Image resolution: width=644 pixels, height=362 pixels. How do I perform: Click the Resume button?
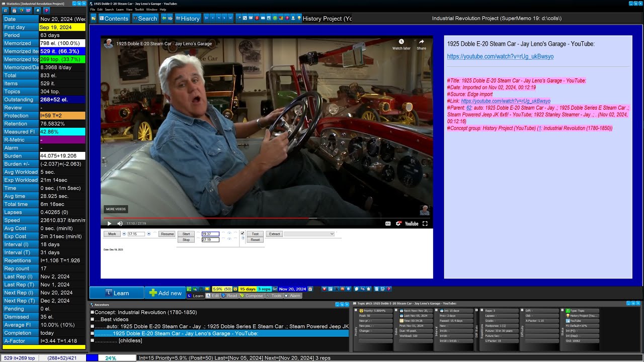(x=167, y=234)
